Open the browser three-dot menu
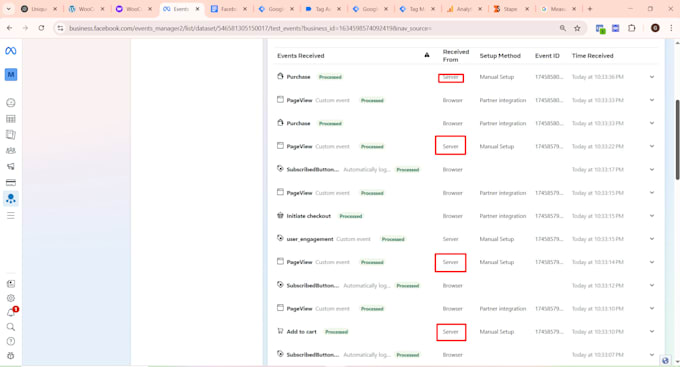This screenshot has height=367, width=680. pyautogui.click(x=671, y=28)
